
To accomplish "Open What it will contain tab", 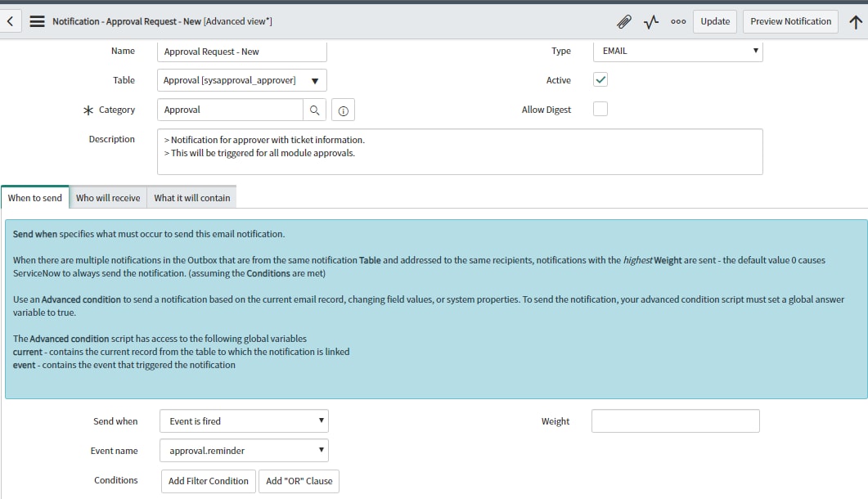I will click(x=192, y=198).
